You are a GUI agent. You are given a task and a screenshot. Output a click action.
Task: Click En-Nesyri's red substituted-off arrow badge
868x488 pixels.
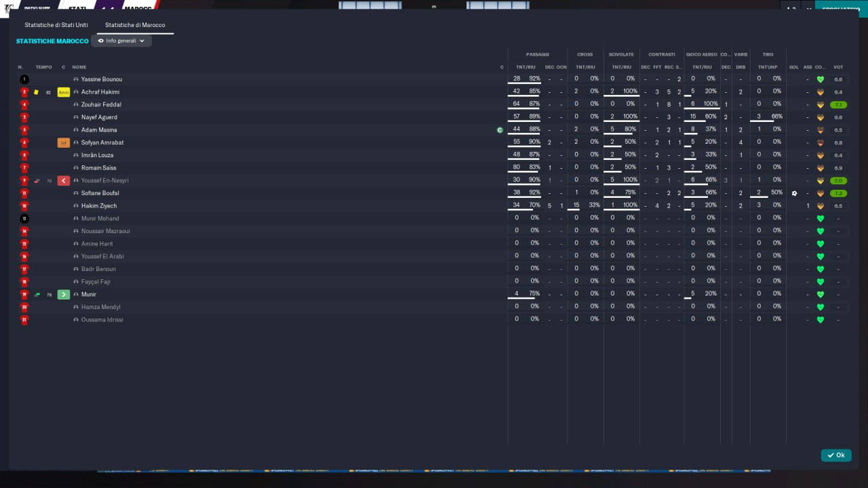64,181
